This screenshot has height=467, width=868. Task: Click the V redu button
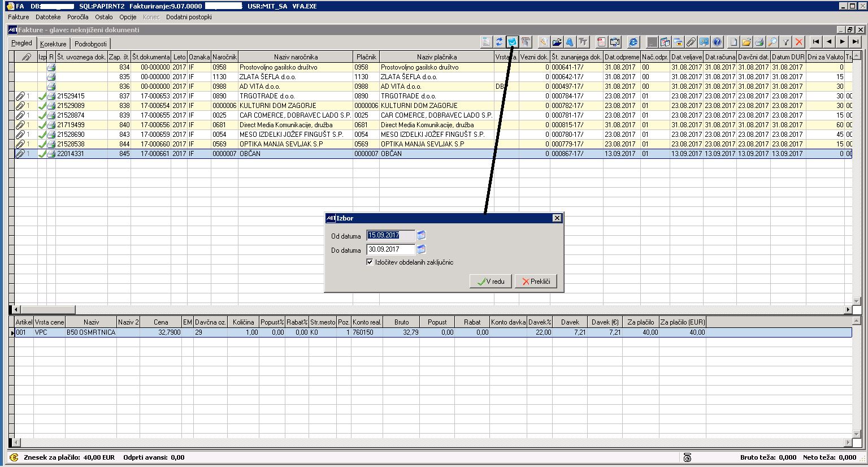(x=489, y=281)
